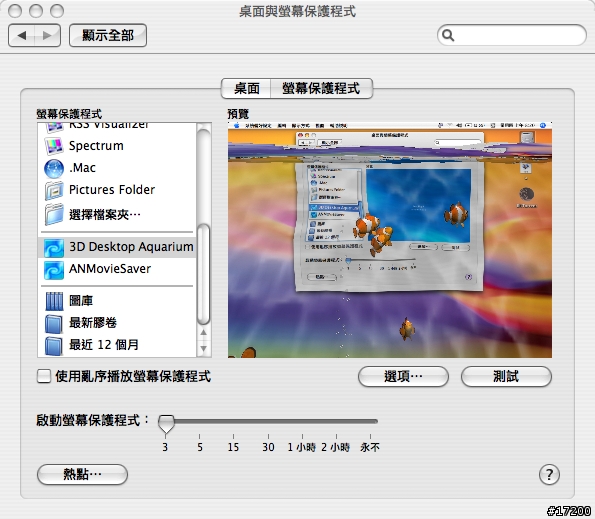
Task: Select the "Spectrum" text row
Action: click(x=96, y=146)
